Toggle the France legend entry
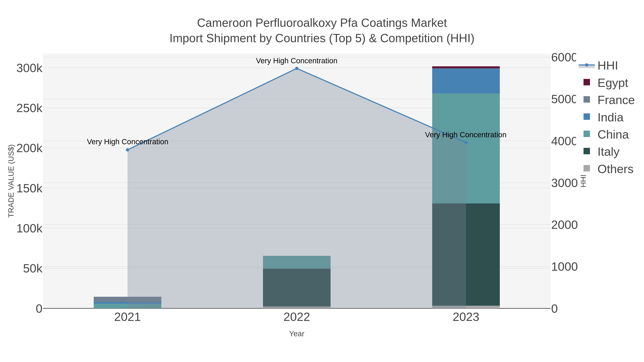The image size is (644, 362). (x=609, y=100)
